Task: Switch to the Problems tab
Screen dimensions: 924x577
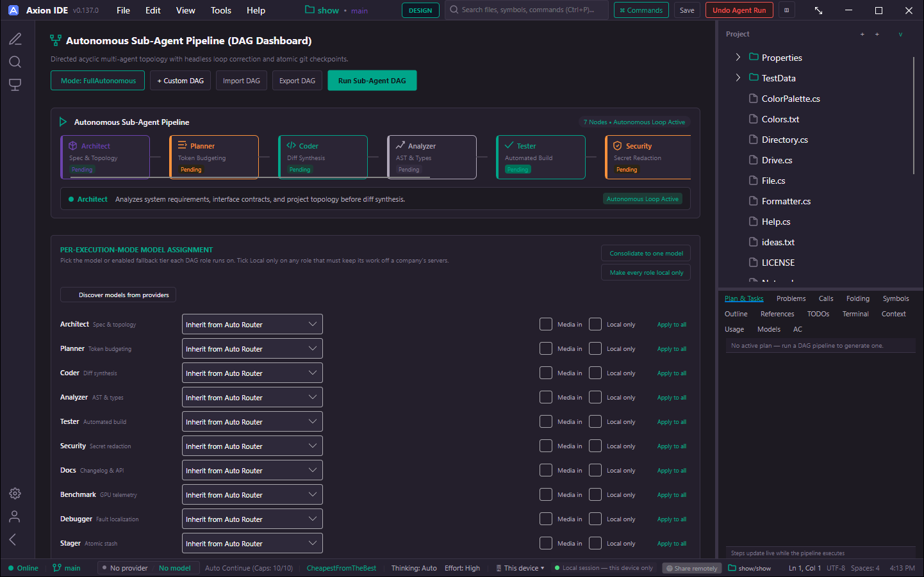Action: click(x=791, y=298)
